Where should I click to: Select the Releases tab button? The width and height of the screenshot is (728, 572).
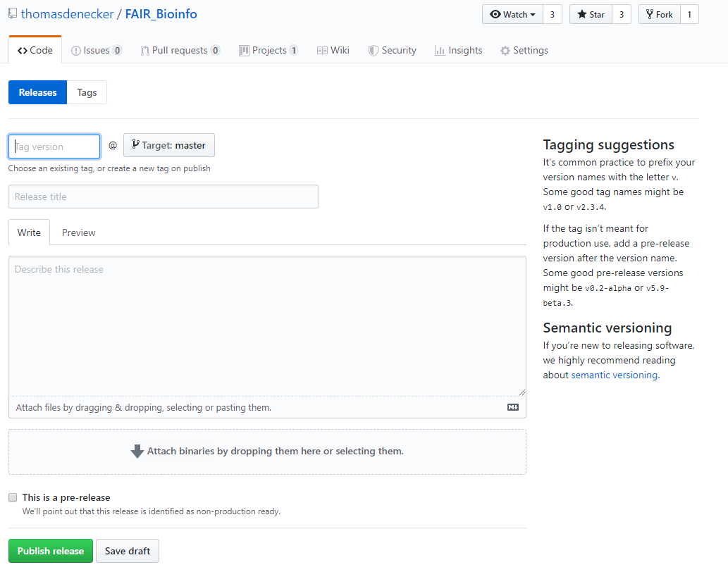pos(37,92)
